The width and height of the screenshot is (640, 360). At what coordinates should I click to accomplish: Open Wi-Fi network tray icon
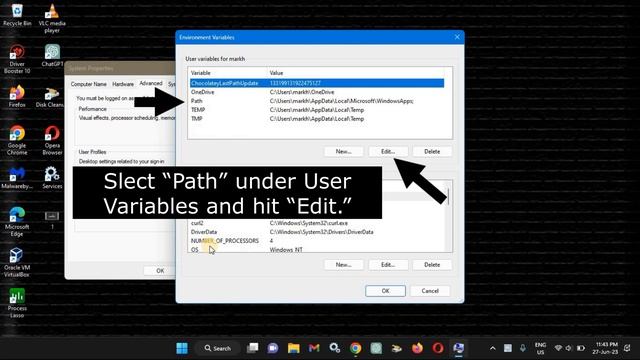[x=558, y=348]
